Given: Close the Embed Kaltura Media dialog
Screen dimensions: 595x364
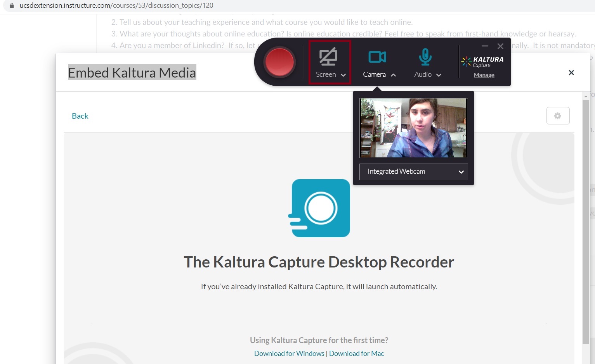Looking at the screenshot, I should click(x=571, y=72).
